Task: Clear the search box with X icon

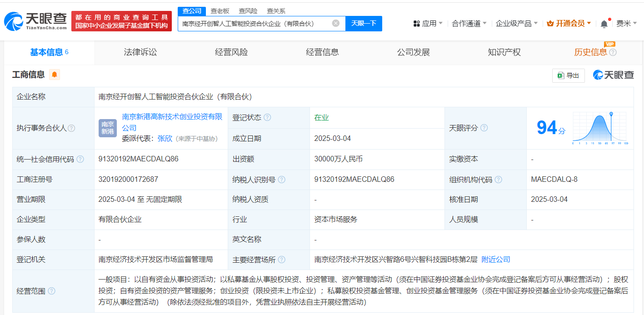Action: (x=335, y=23)
